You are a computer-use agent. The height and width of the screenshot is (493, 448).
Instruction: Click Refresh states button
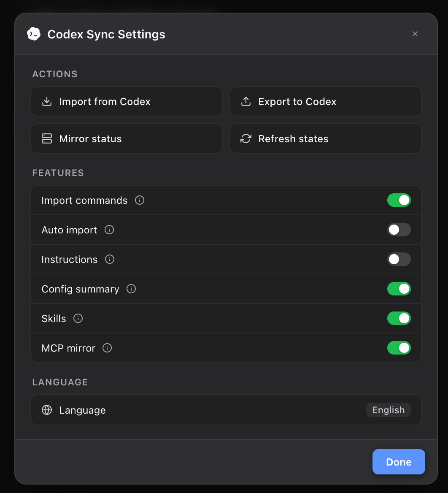tap(326, 138)
